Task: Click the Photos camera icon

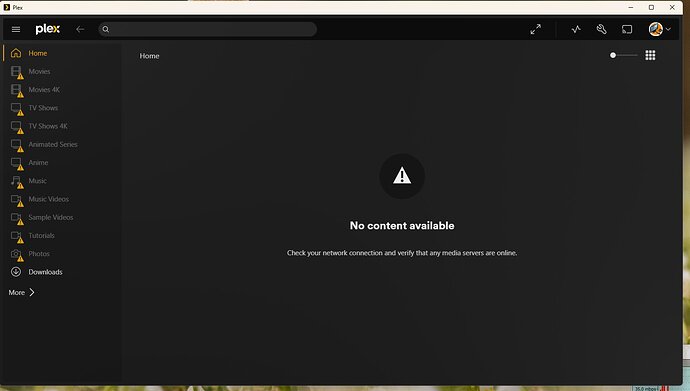Action: pos(16,254)
